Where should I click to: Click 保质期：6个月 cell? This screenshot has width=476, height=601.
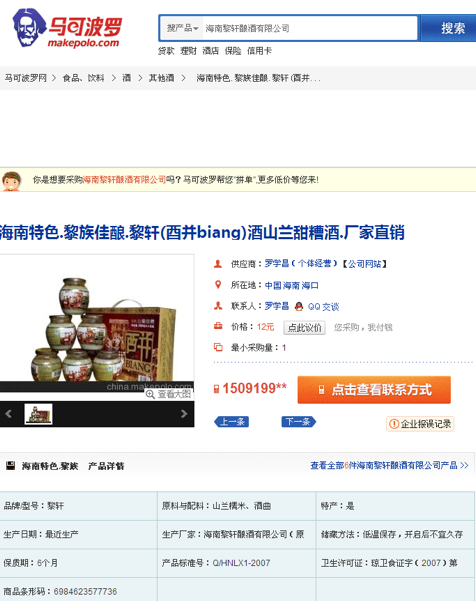tap(79, 563)
